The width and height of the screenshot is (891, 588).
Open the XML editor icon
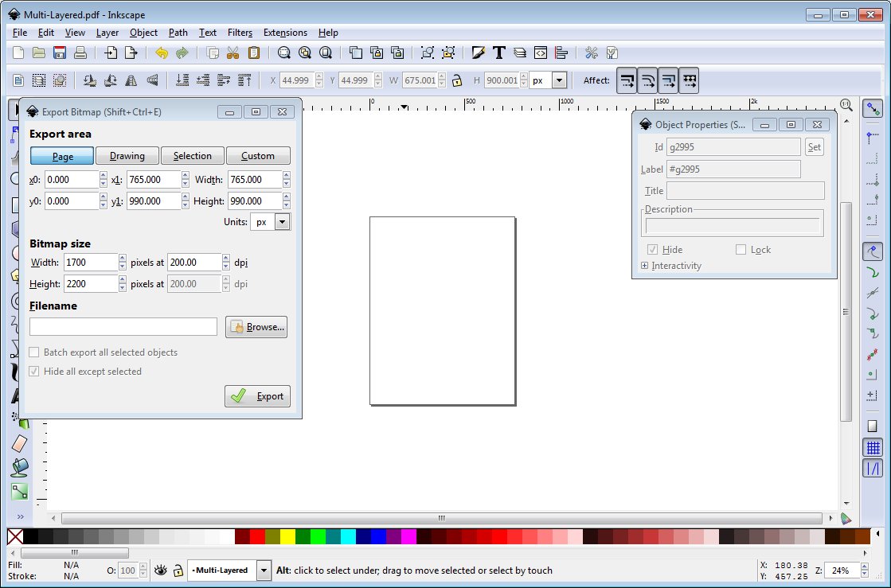[541, 53]
